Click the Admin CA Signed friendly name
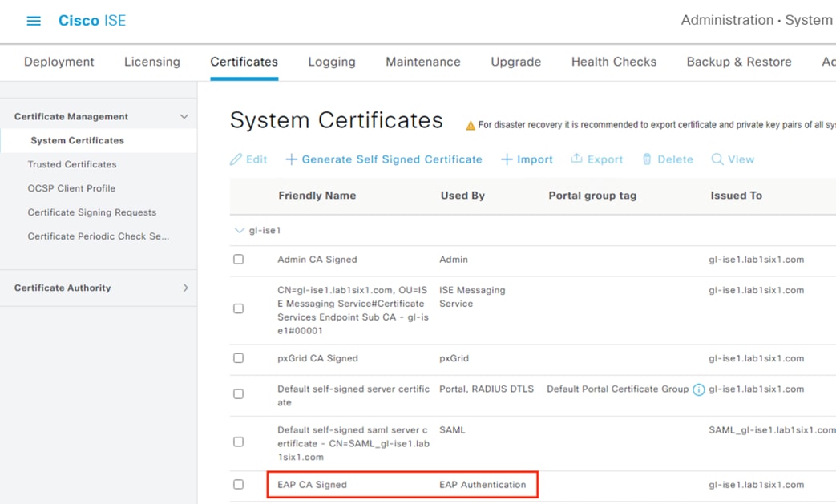This screenshot has height=504, width=836. [x=317, y=260]
